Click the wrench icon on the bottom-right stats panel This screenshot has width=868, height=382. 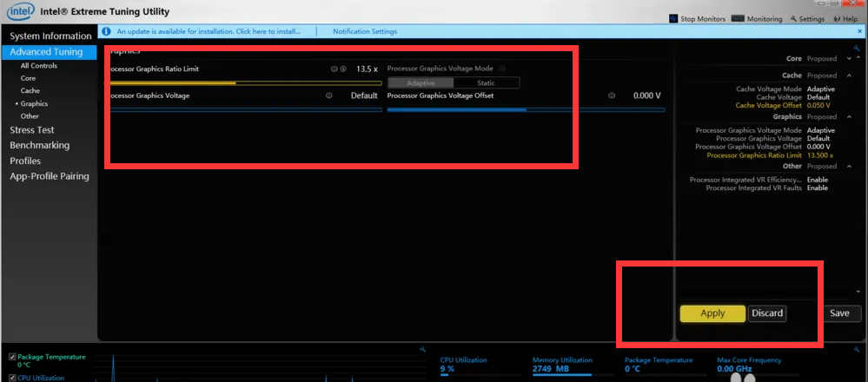pyautogui.click(x=857, y=349)
